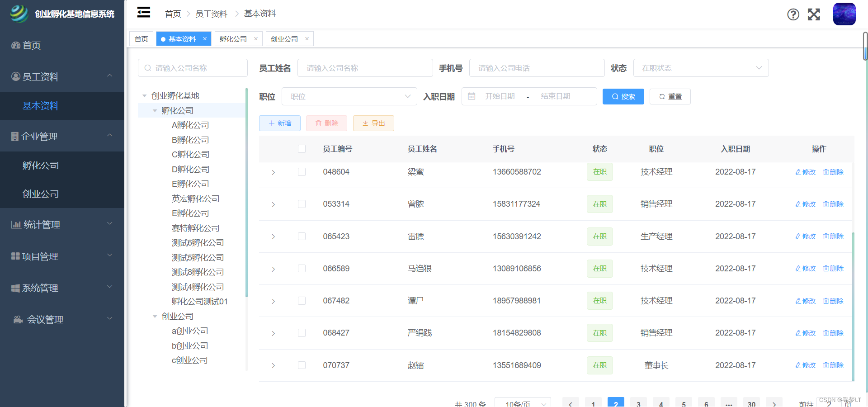Check the box for employee 066589
Image resolution: width=868 pixels, height=407 pixels.
(x=302, y=269)
